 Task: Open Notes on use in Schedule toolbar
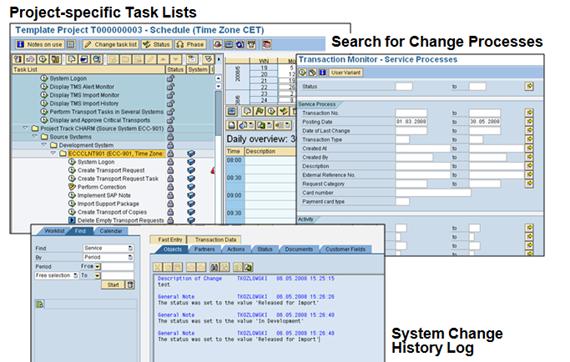click(x=40, y=44)
